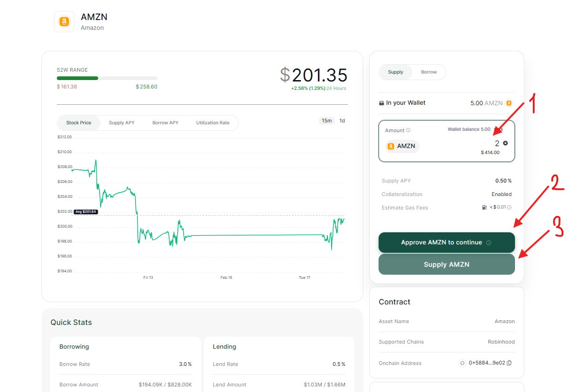This screenshot has height=392, width=576.
Task: Click the info icon beside the gas fee value
Action: tap(509, 208)
